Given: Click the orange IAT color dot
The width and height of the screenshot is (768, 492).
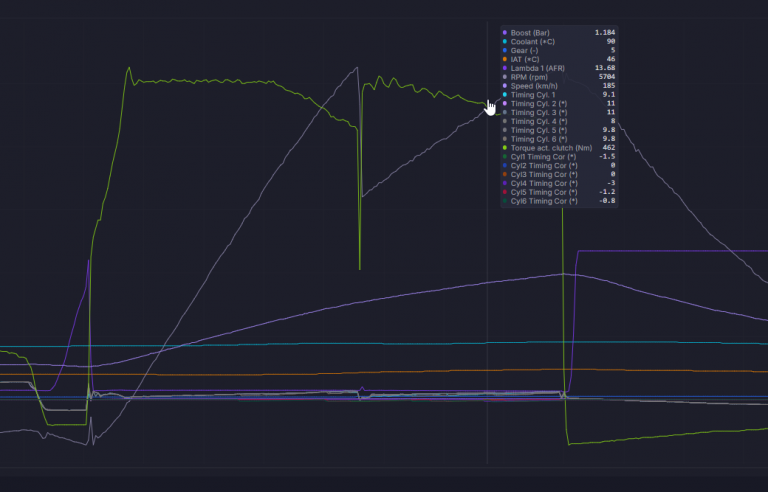Looking at the screenshot, I should [504, 59].
